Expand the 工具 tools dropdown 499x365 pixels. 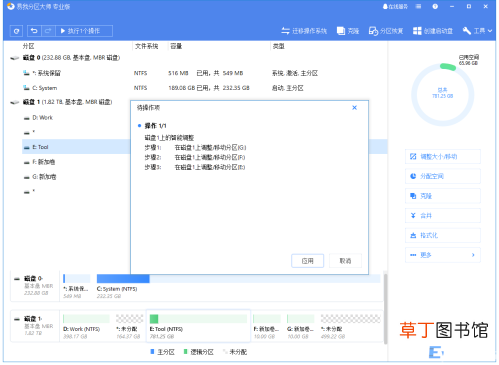pyautogui.click(x=477, y=31)
